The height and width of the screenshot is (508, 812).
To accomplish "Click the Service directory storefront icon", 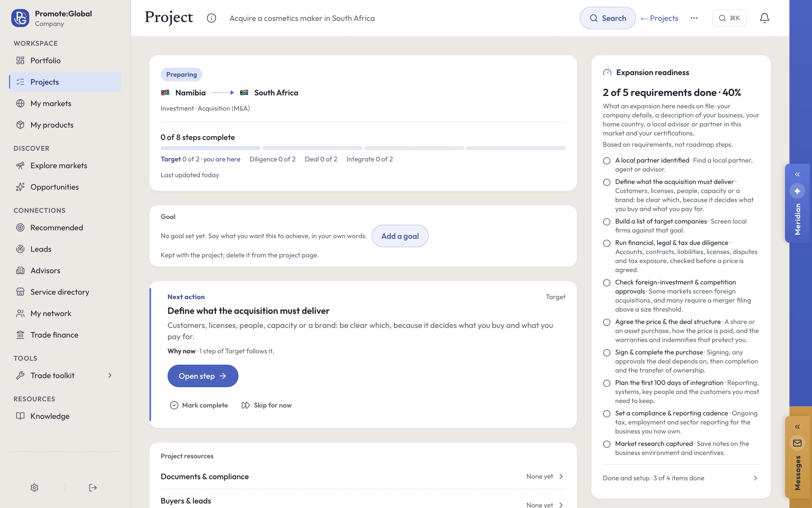I will 21,292.
